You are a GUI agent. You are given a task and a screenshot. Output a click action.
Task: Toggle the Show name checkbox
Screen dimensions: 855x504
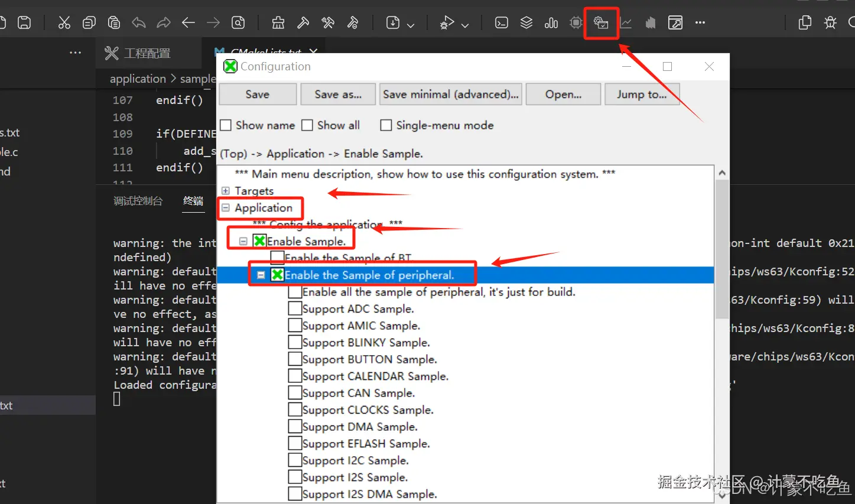[x=226, y=125]
